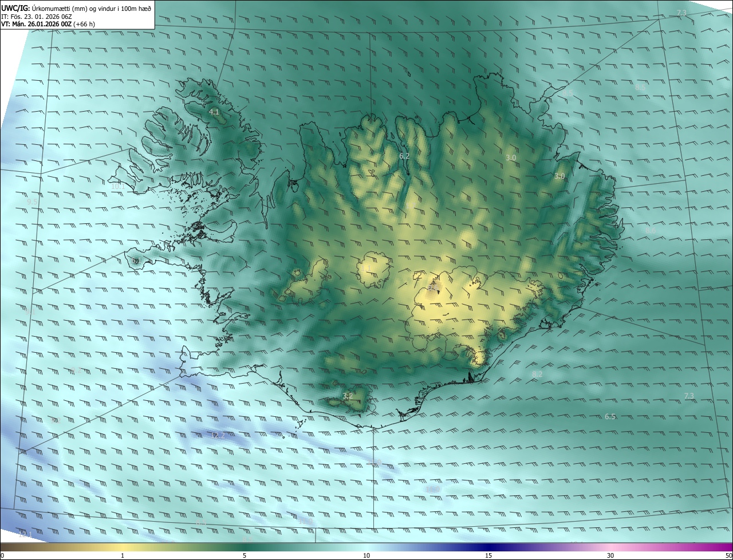The height and width of the screenshot is (560, 733).
Task: Click the 8.2 value label on the map
Action: 537,374
